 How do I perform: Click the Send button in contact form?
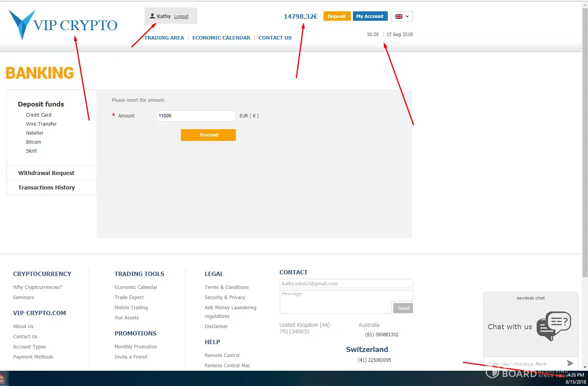(x=403, y=308)
